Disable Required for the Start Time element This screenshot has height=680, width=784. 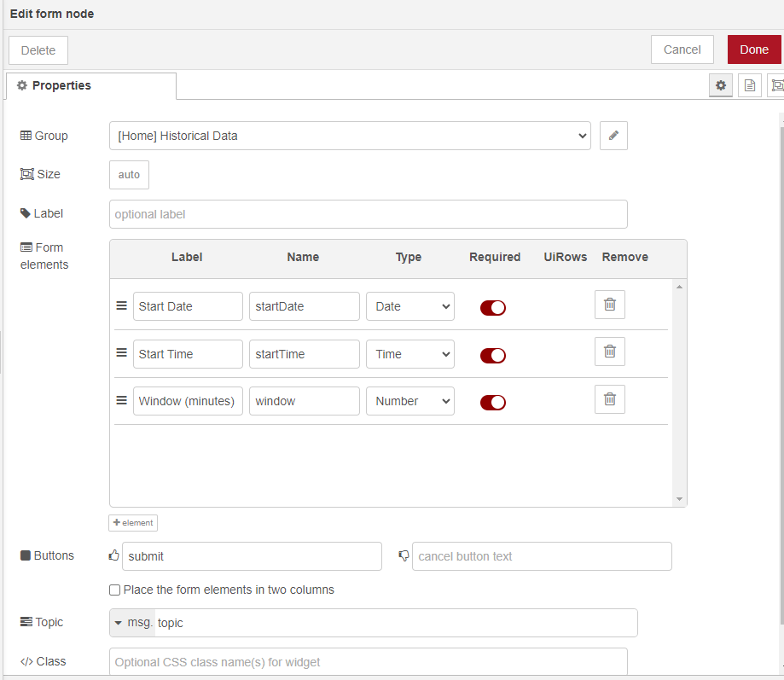tap(492, 355)
